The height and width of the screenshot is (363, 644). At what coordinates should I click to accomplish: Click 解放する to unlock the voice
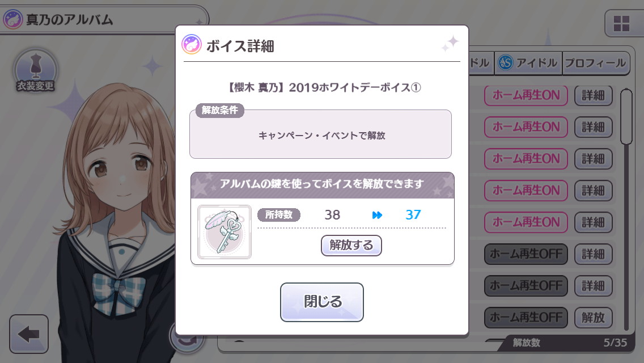[351, 246]
